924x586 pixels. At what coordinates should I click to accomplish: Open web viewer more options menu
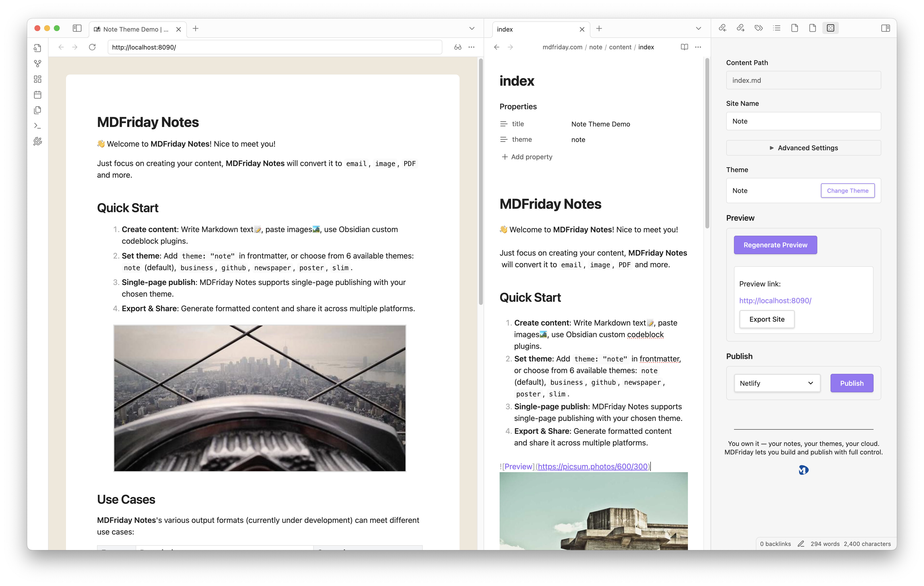click(472, 47)
